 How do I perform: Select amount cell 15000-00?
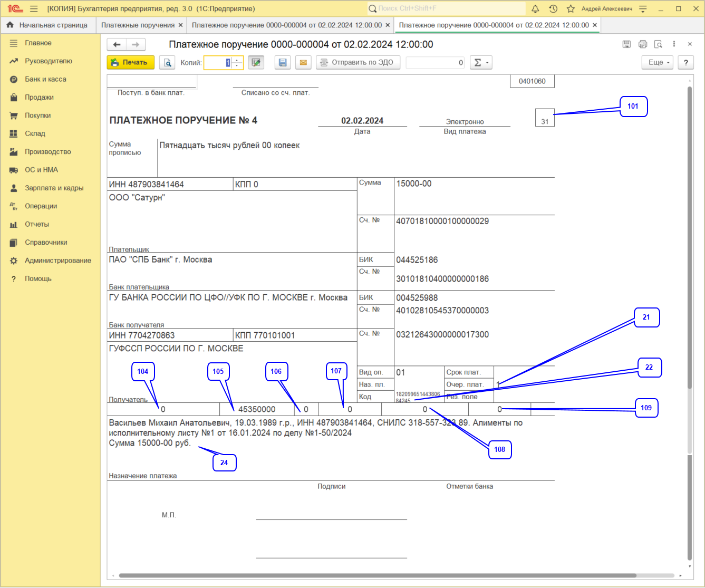coord(414,184)
